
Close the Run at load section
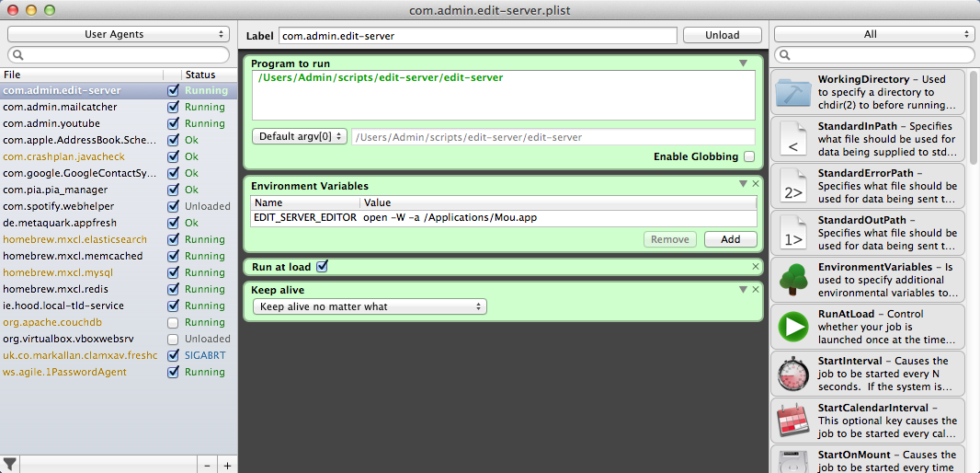coord(755,267)
